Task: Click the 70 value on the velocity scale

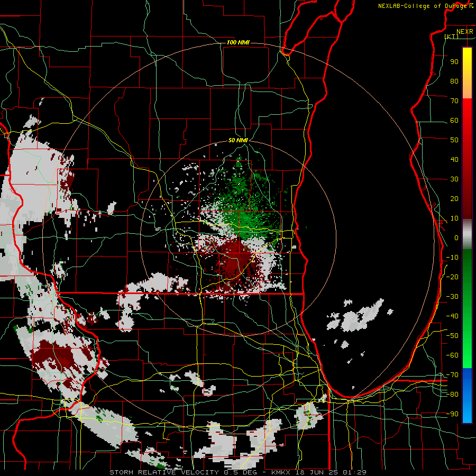Action: (454, 101)
